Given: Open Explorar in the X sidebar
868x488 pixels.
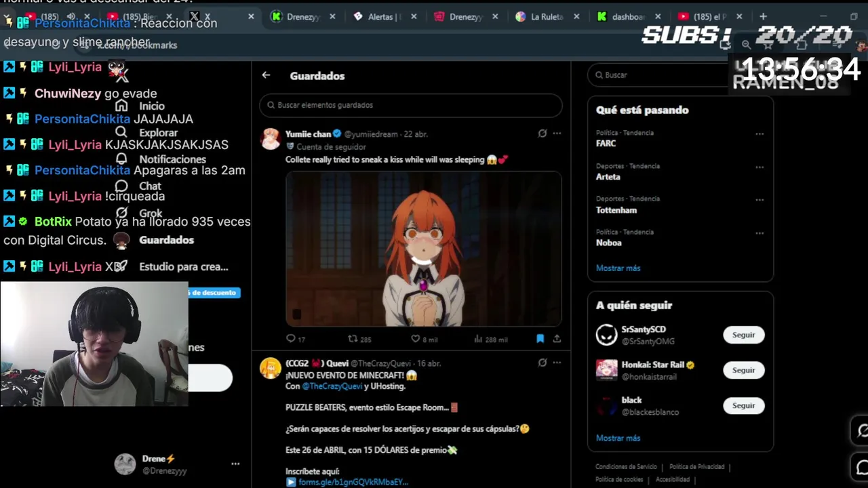Looking at the screenshot, I should pos(146,133).
